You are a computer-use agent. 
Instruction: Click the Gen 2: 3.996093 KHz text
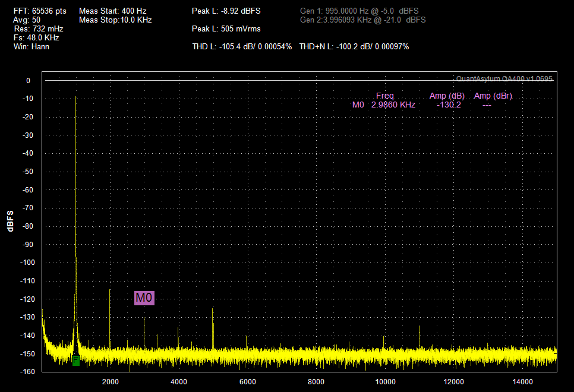point(363,20)
